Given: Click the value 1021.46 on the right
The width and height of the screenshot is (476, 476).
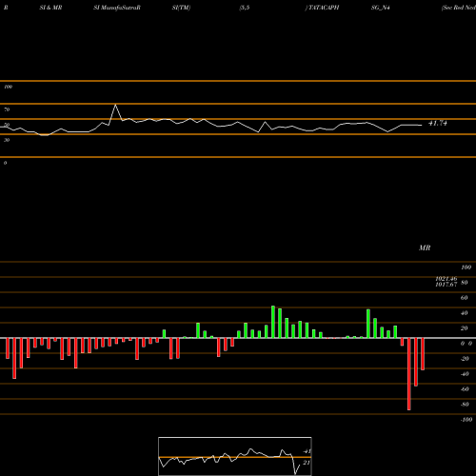Looking at the screenshot, I should pos(446,279).
